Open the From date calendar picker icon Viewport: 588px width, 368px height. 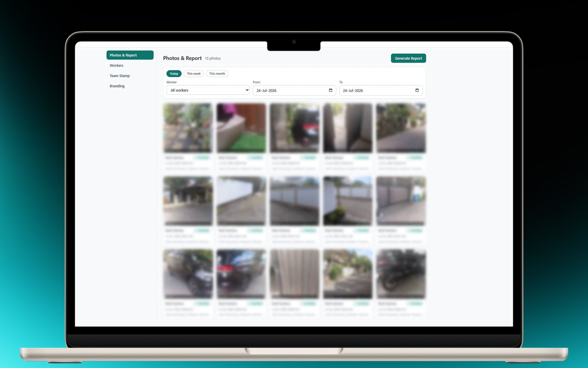330,90
